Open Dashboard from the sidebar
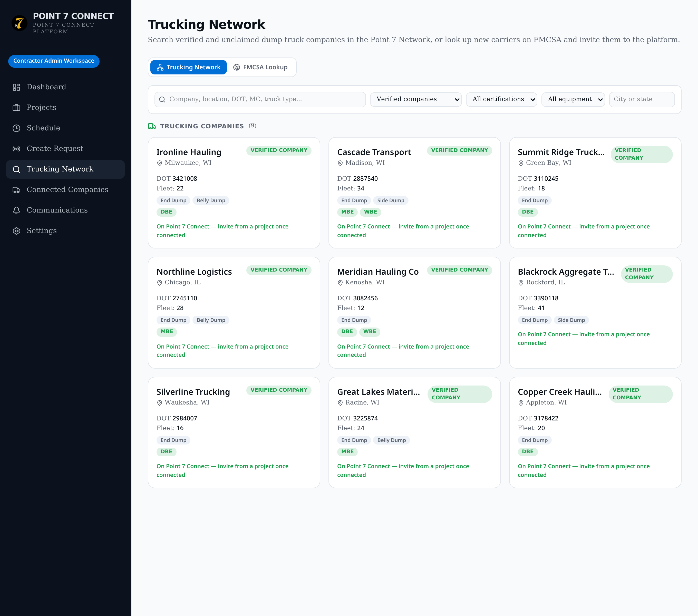698x616 pixels. point(65,87)
